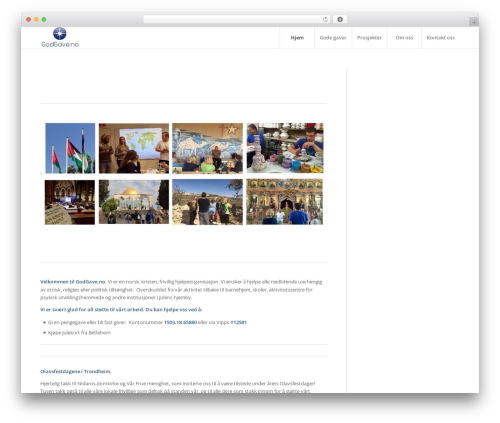Click the red close window button
Screen dimensions: 500x423
[29, 19]
